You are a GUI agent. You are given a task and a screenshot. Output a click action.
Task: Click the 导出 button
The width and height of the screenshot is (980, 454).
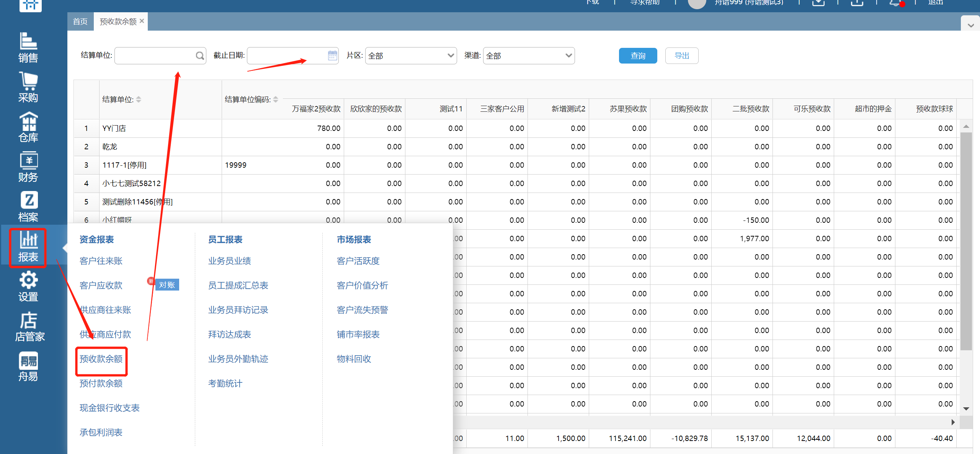(682, 56)
